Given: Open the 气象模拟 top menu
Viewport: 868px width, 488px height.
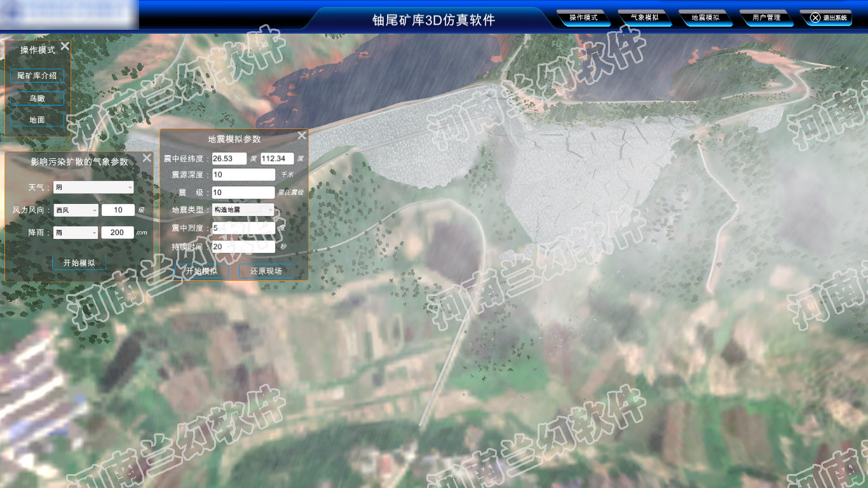Looking at the screenshot, I should click(644, 18).
